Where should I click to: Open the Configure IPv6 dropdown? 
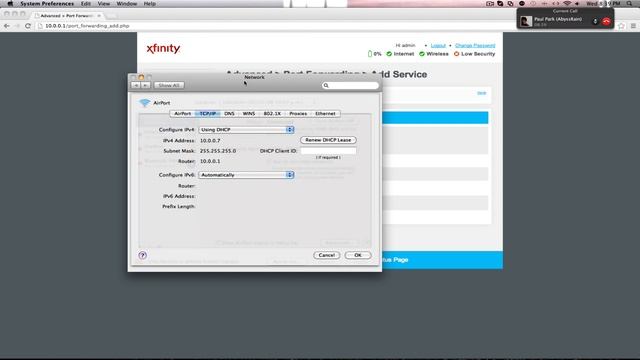point(246,175)
